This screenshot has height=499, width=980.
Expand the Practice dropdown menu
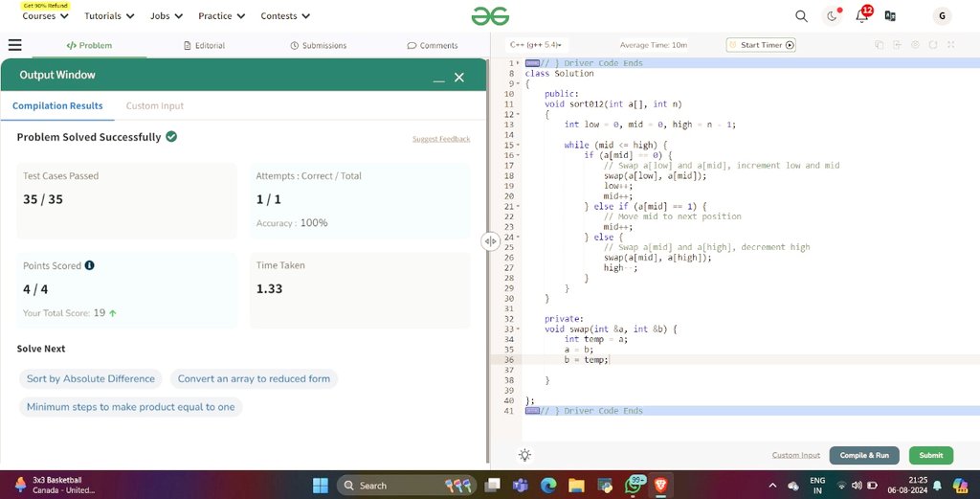pyautogui.click(x=221, y=16)
